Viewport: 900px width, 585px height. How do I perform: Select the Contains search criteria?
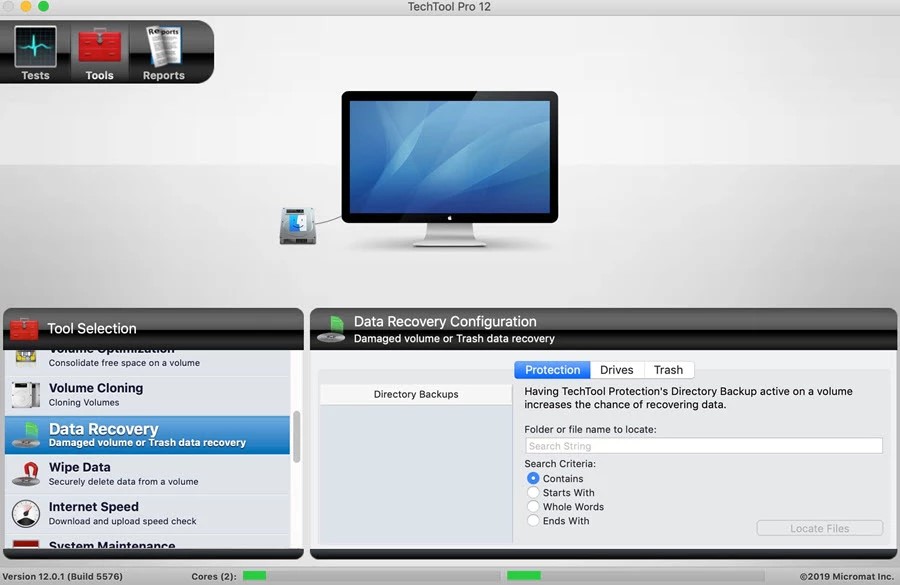[533, 479]
